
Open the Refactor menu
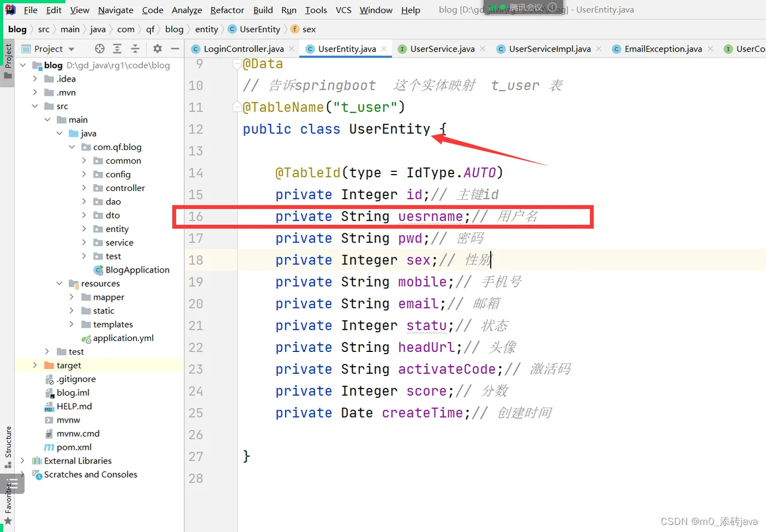pyautogui.click(x=227, y=10)
